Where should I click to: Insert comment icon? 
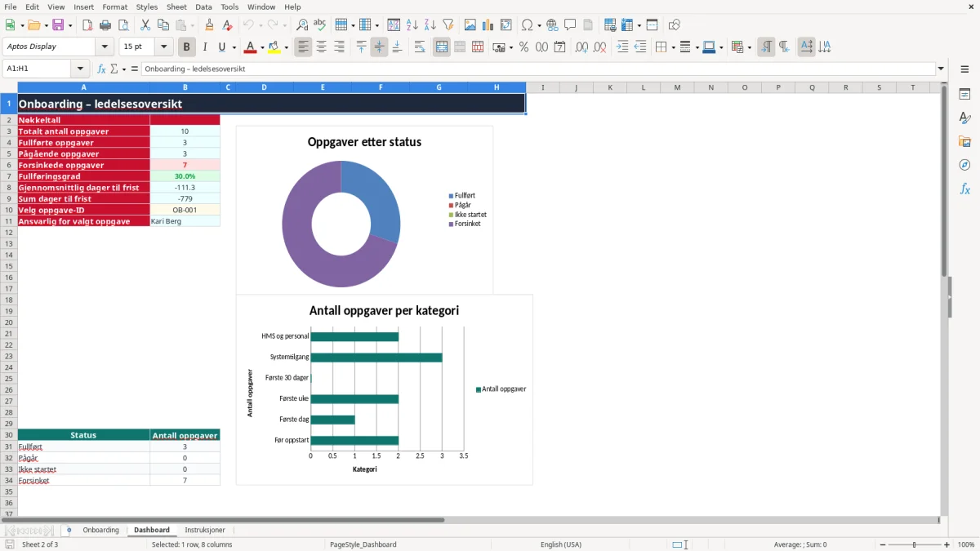pyautogui.click(x=571, y=25)
